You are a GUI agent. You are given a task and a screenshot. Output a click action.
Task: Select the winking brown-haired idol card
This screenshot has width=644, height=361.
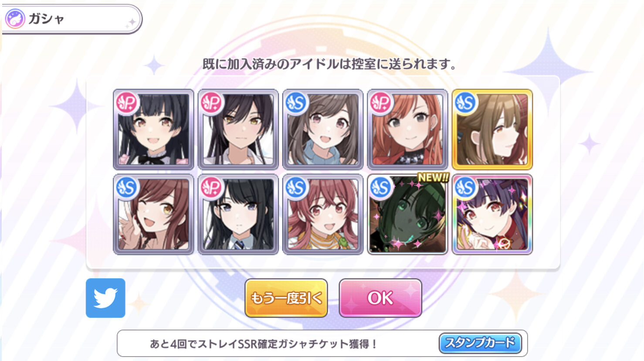pos(153,215)
